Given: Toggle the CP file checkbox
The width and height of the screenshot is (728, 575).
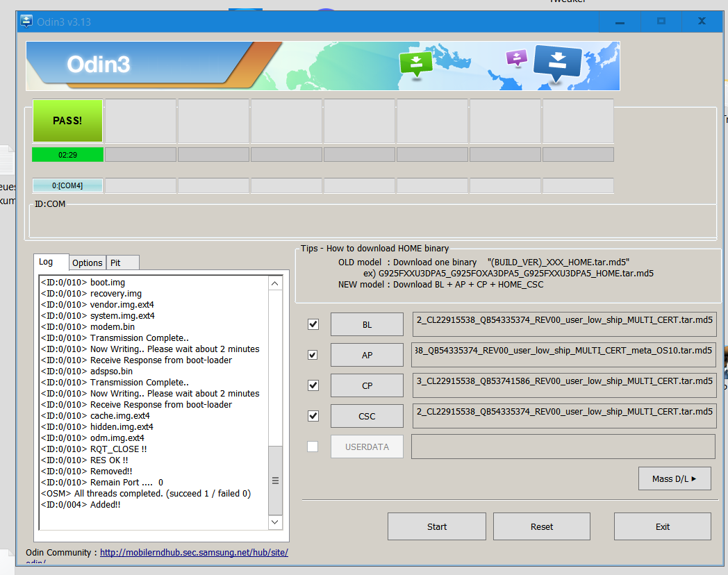Looking at the screenshot, I should click(x=313, y=385).
